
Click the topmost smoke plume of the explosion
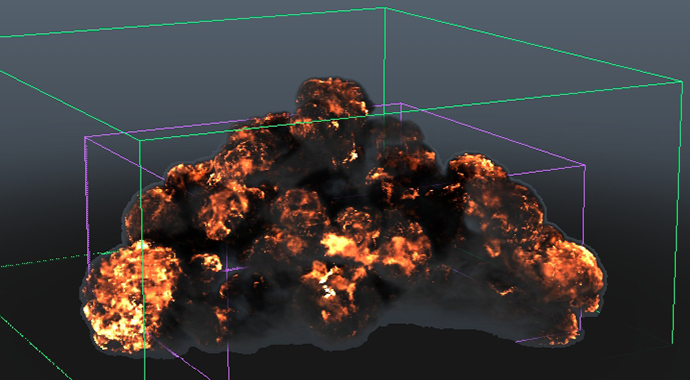pyautogui.click(x=331, y=100)
